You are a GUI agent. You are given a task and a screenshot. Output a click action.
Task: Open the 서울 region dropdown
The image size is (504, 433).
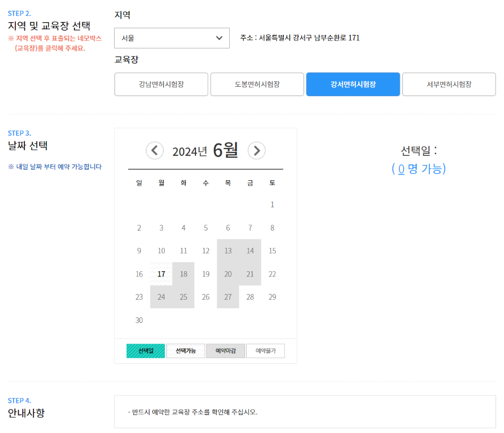click(x=172, y=38)
